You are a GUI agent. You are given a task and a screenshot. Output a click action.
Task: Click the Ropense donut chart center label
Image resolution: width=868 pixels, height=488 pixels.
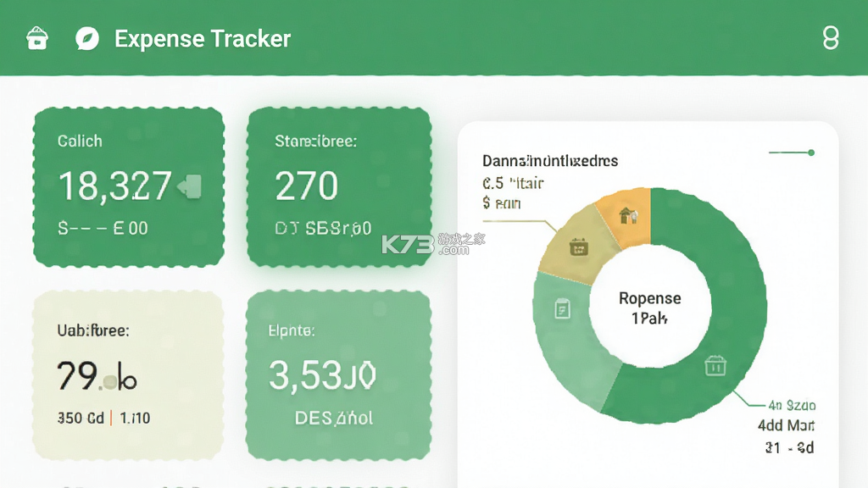point(650,308)
